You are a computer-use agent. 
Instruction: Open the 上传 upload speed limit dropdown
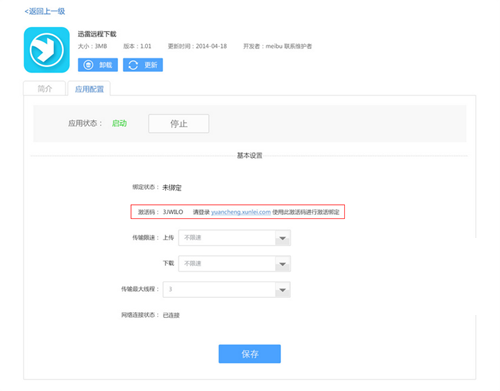click(x=234, y=238)
